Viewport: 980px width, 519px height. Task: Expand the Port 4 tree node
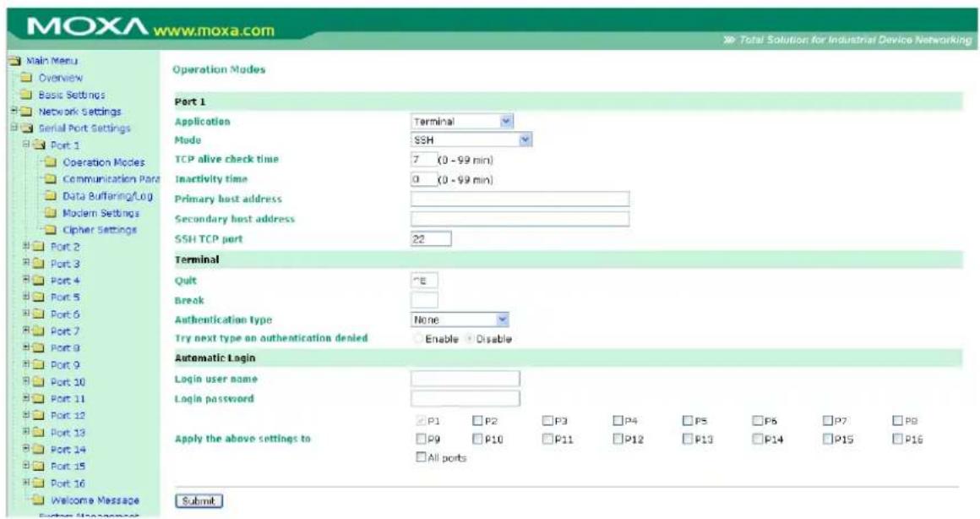pyautogui.click(x=26, y=280)
